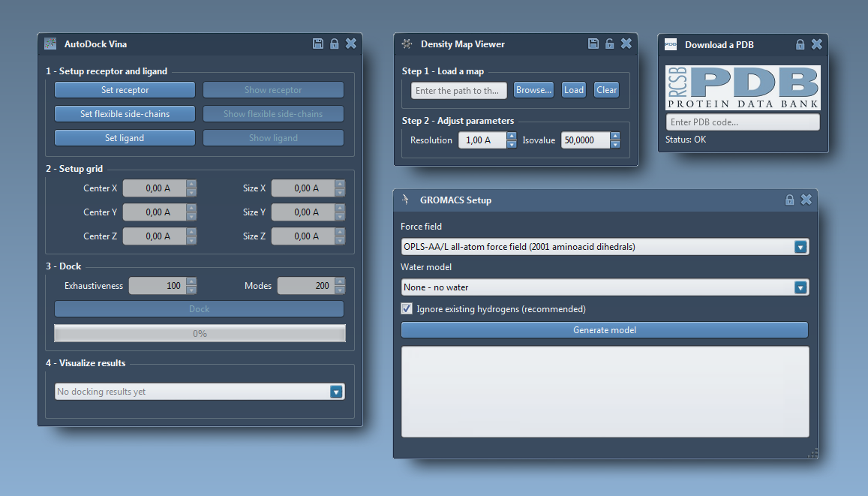Close the GROMACS Setup window
This screenshot has height=496, width=868.
806,200
